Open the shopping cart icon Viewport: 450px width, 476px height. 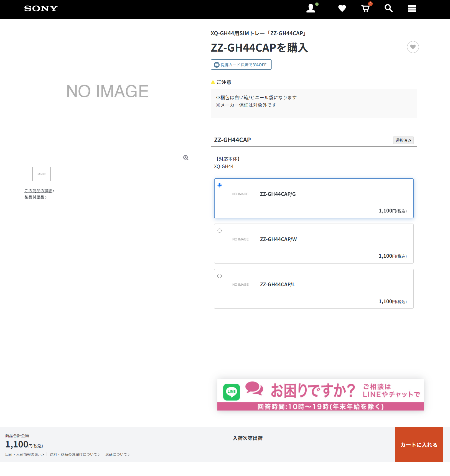click(366, 8)
